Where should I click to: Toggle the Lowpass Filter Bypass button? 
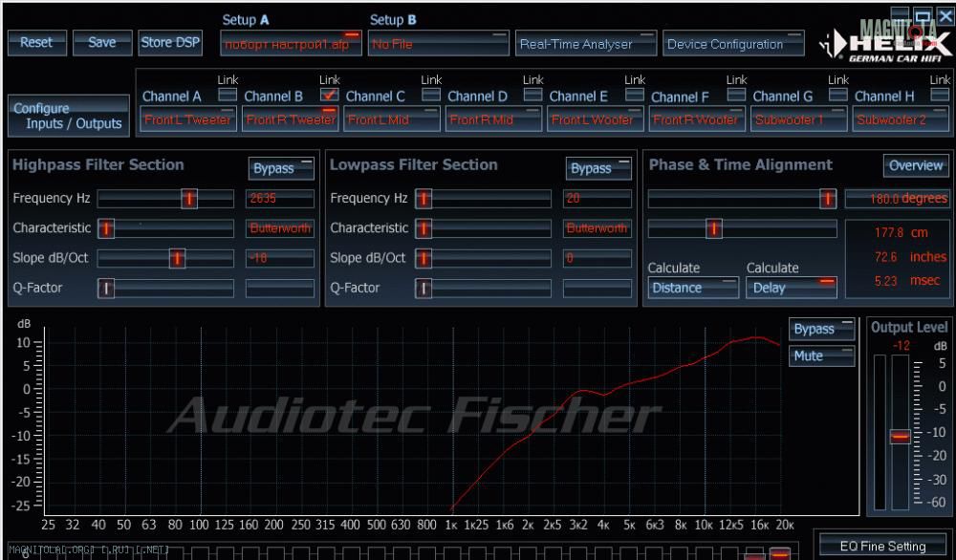598,168
